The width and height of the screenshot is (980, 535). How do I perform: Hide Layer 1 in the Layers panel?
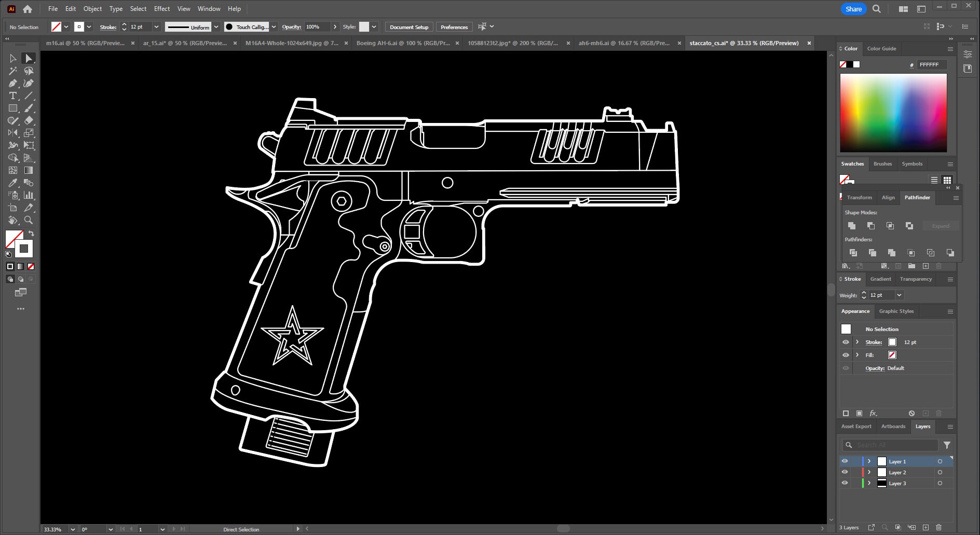845,461
